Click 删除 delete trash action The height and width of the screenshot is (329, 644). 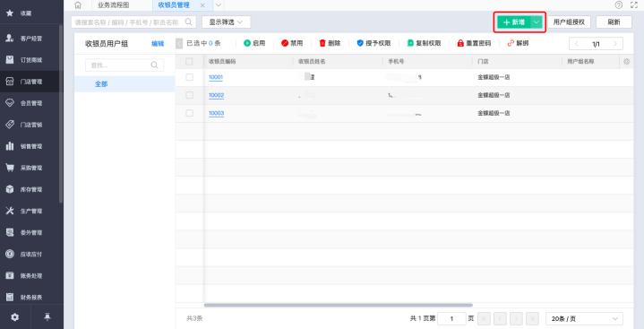330,43
